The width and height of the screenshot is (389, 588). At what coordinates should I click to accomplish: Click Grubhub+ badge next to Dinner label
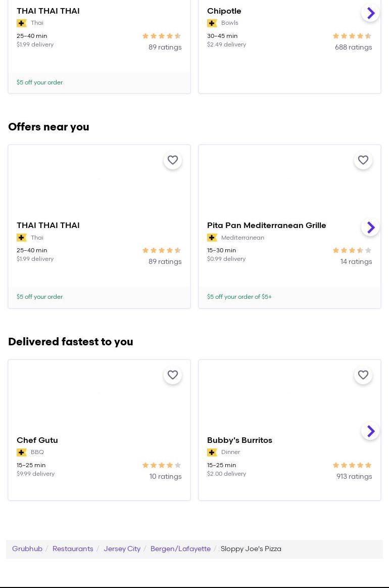pyautogui.click(x=212, y=453)
